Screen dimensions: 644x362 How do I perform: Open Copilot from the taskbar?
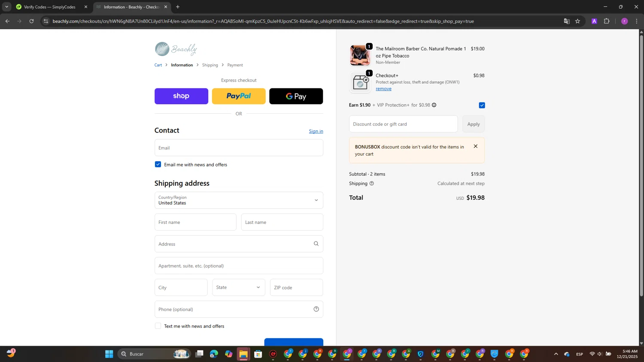(x=229, y=354)
